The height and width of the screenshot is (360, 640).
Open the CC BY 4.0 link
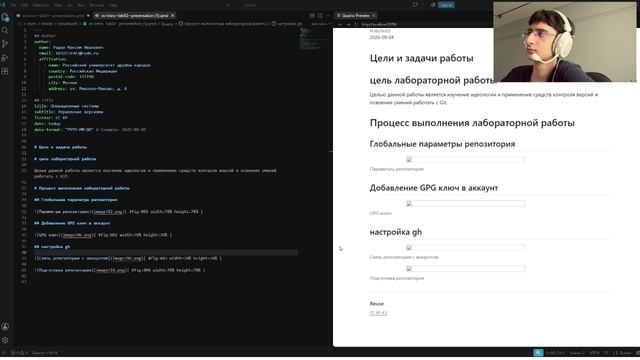coord(378,313)
